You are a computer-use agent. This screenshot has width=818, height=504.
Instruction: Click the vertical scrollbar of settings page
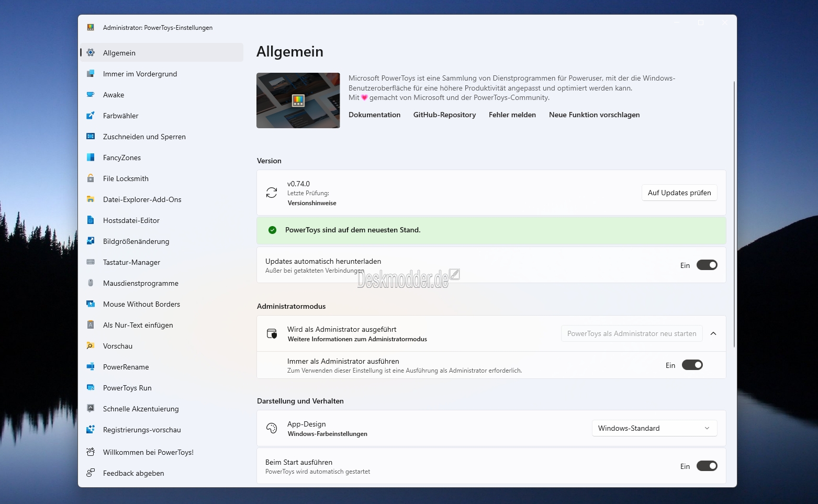[x=734, y=214]
